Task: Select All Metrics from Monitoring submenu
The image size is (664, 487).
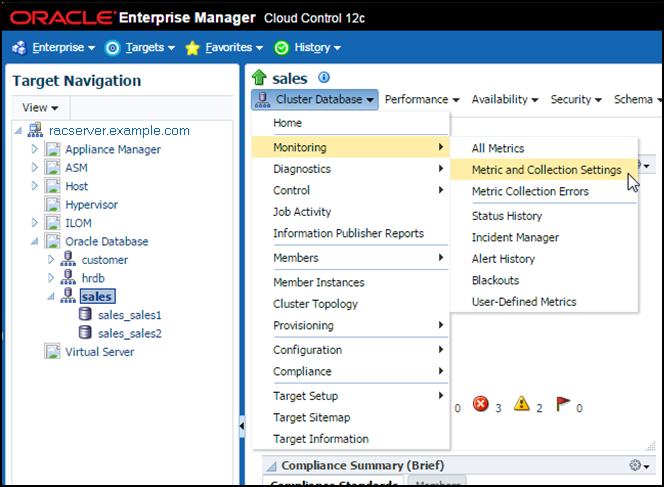Action: [x=544, y=148]
